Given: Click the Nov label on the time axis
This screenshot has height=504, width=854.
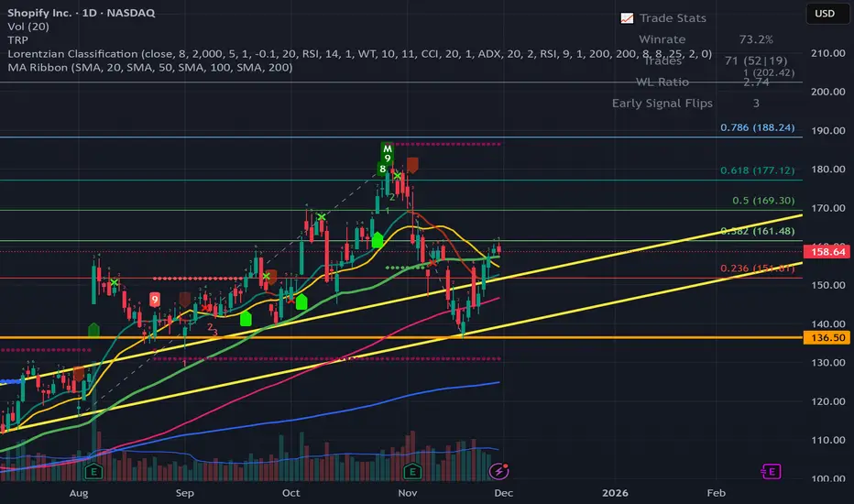Looking at the screenshot, I should coord(408,493).
